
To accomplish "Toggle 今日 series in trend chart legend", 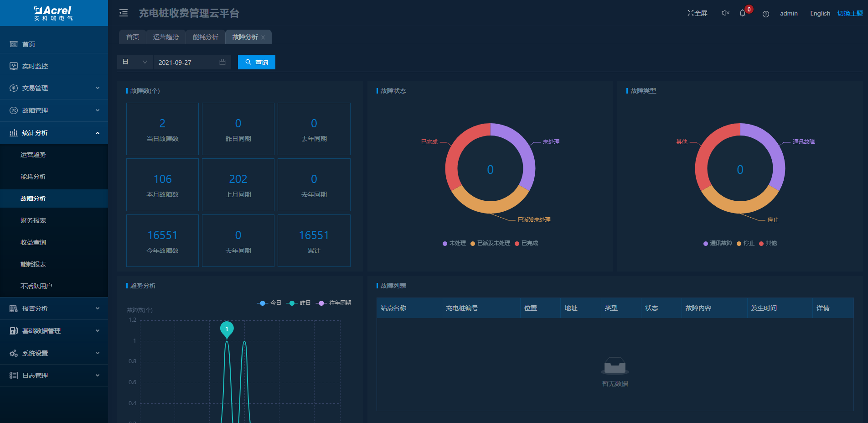I will [269, 303].
